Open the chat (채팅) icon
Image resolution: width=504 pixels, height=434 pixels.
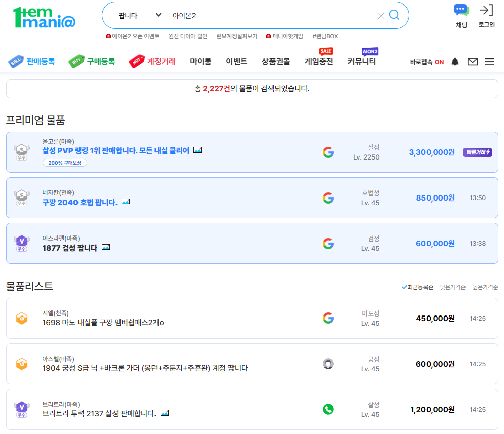point(461,10)
